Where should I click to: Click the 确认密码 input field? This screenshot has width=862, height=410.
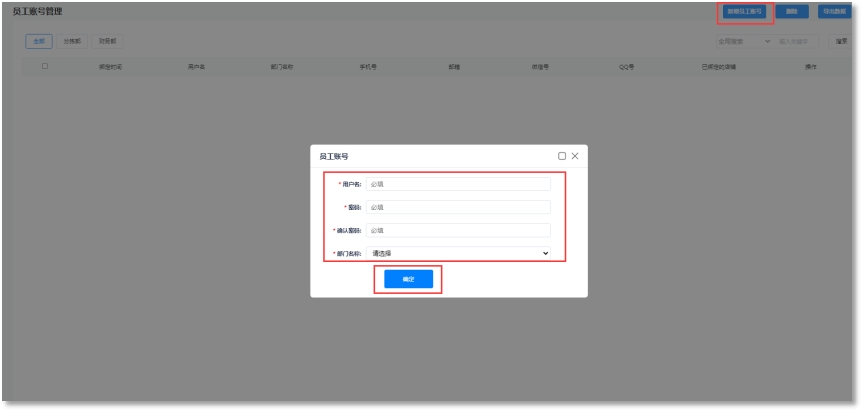click(x=458, y=230)
